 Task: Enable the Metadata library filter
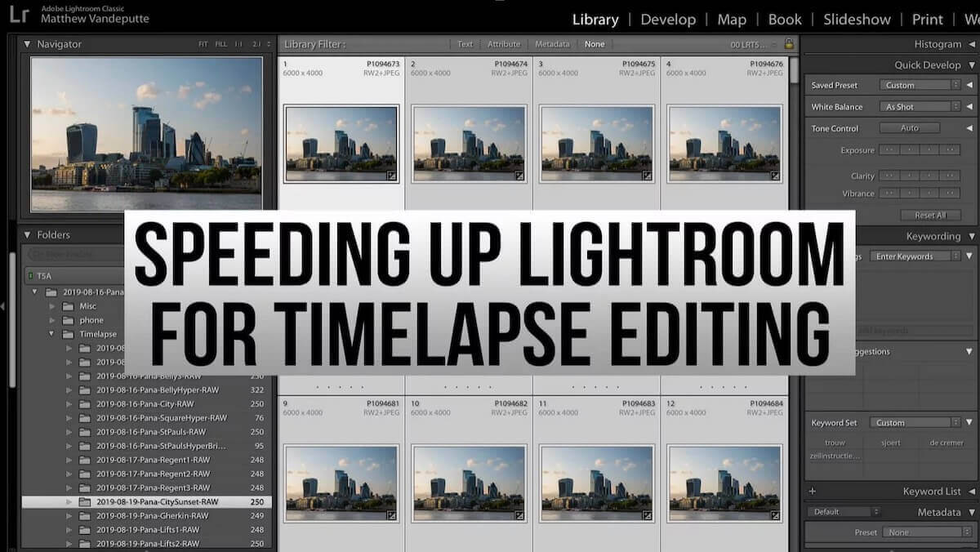pyautogui.click(x=552, y=44)
